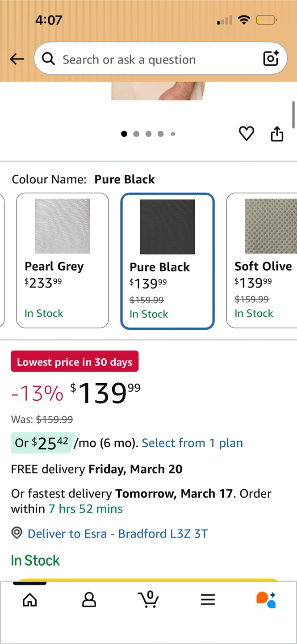
Task: Tap the delivery location pin icon
Action: (x=17, y=533)
